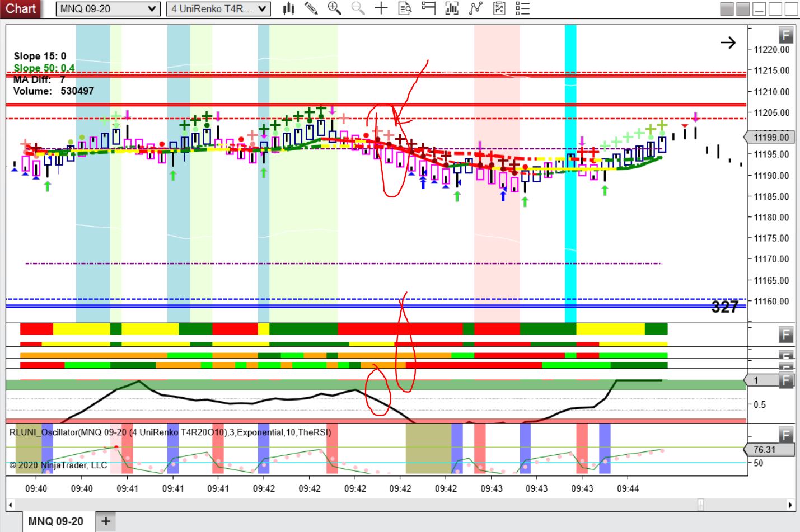The image size is (800, 532).
Task: Open the Drawing Tools pencil icon
Action: tap(311, 8)
